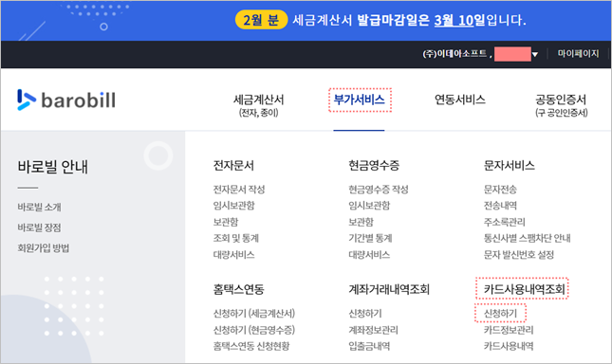Screen dimensions: 612x364
Task: Open 신청하기 under 계좌거래내역조회
Action: coord(365,314)
